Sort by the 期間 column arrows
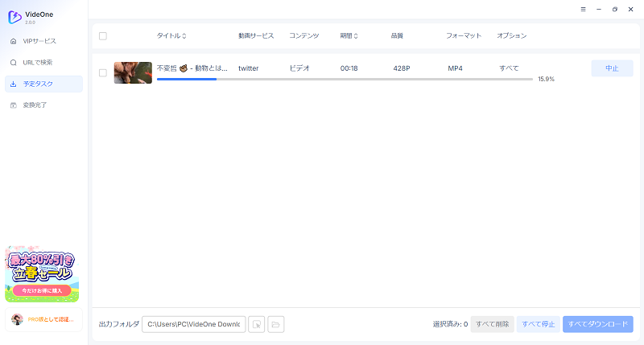644x345 pixels. click(356, 35)
